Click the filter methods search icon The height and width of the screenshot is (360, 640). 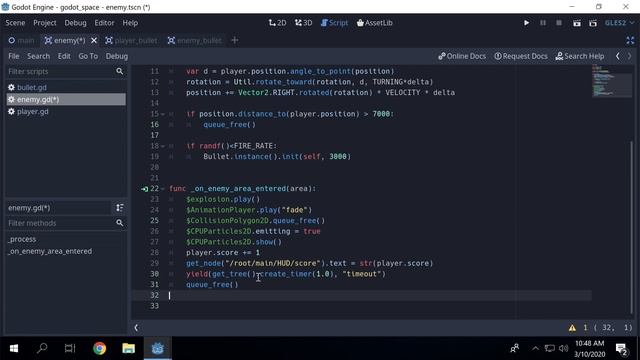click(120, 223)
